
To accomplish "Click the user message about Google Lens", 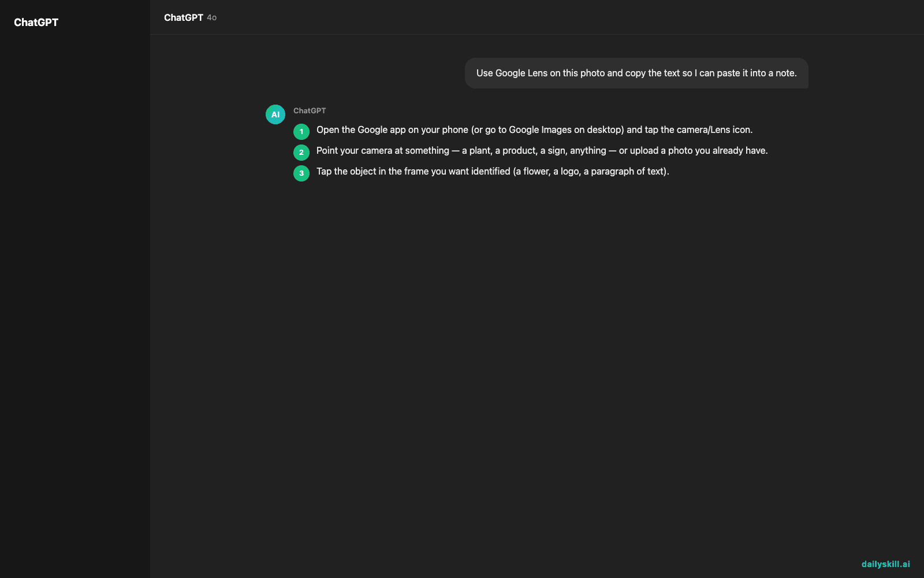I will 636,73.
